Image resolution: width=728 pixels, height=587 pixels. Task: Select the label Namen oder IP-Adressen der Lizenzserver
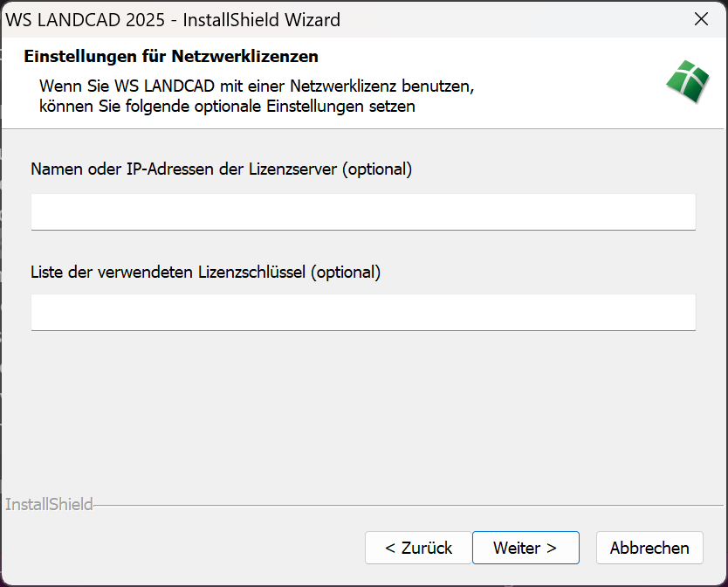point(184,169)
